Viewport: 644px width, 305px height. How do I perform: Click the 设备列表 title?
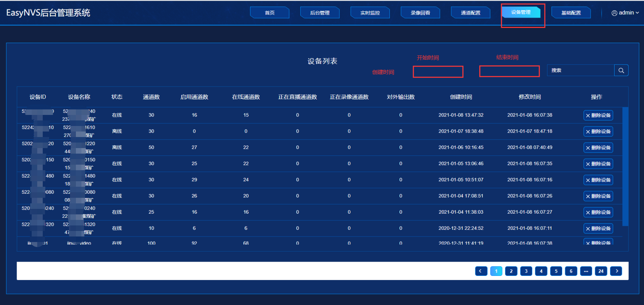322,61
